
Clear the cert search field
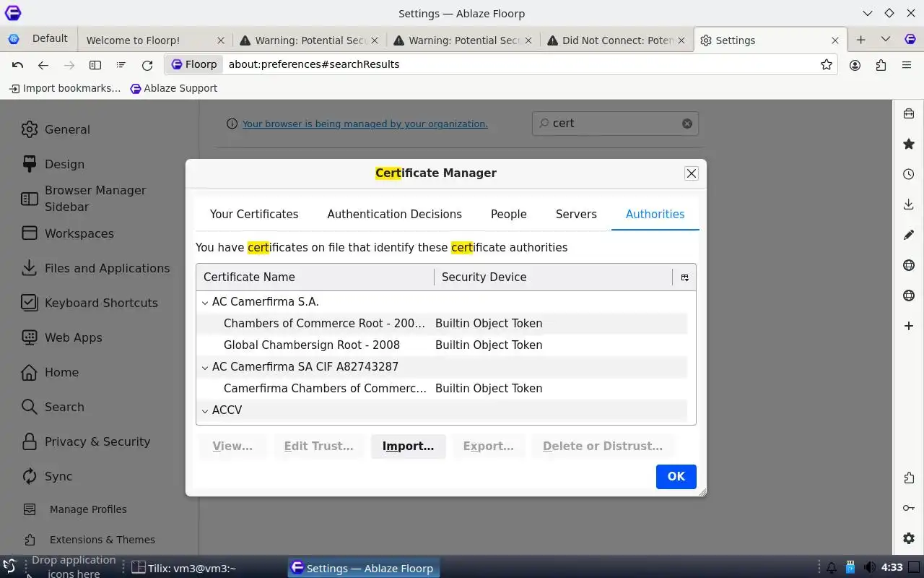coord(687,124)
